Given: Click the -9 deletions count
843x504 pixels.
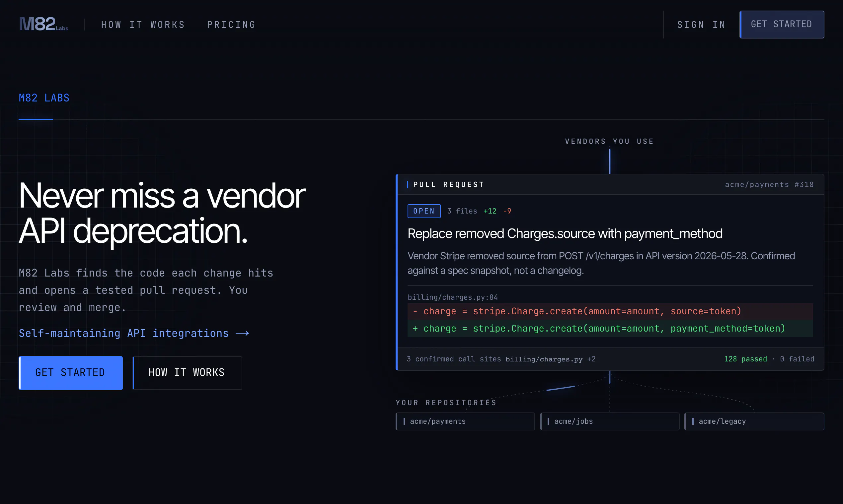Looking at the screenshot, I should click(x=507, y=211).
